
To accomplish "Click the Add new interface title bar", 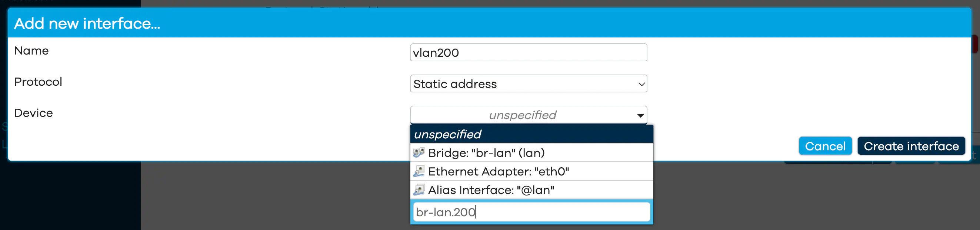I will click(x=489, y=23).
